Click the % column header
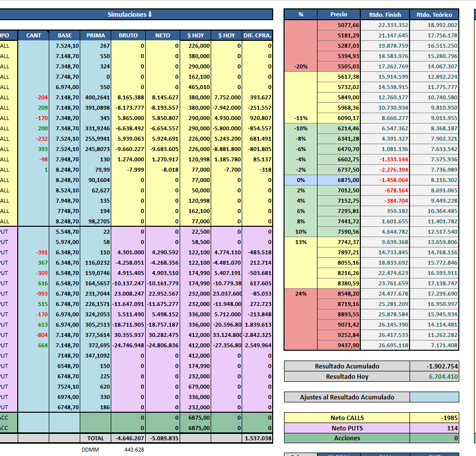 (301, 14)
